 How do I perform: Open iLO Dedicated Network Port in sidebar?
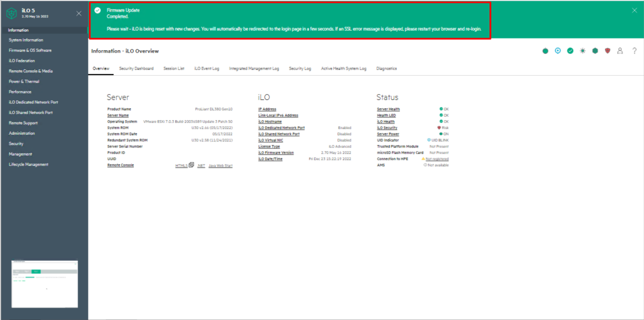(x=33, y=102)
